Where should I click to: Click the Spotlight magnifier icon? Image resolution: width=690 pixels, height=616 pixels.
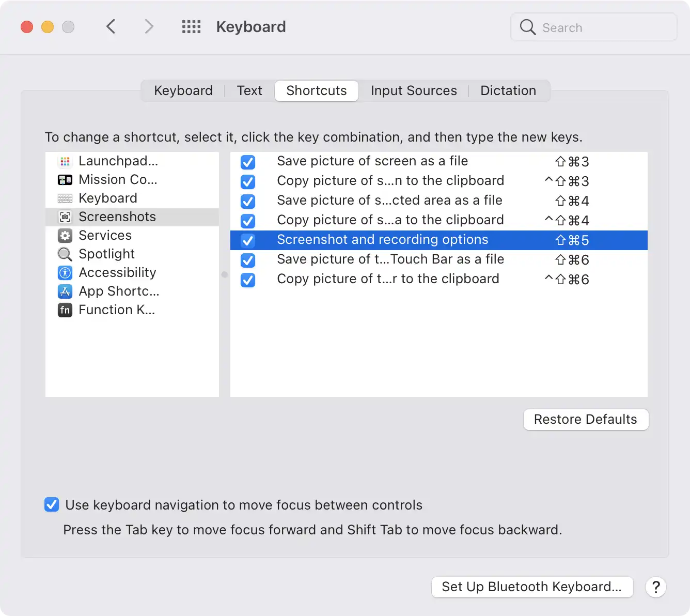point(65,254)
